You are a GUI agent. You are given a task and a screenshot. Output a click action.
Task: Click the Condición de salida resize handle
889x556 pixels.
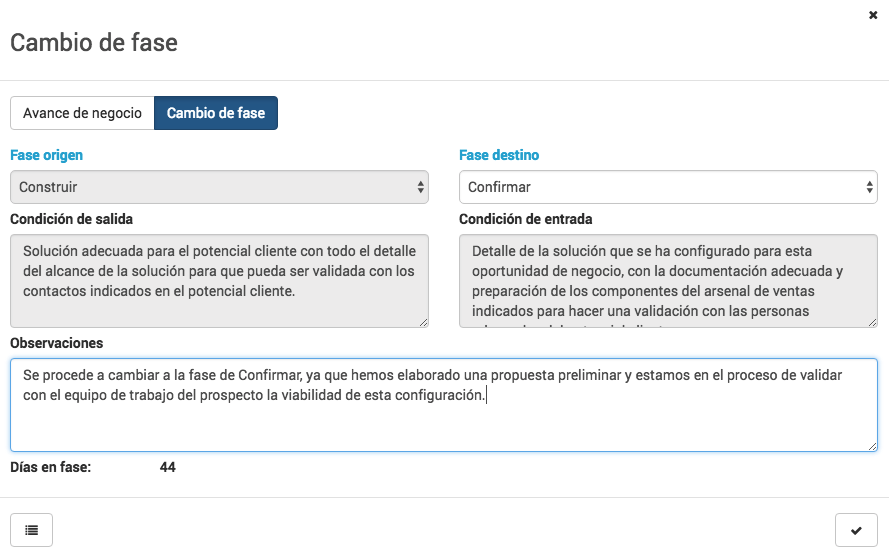coord(424,322)
